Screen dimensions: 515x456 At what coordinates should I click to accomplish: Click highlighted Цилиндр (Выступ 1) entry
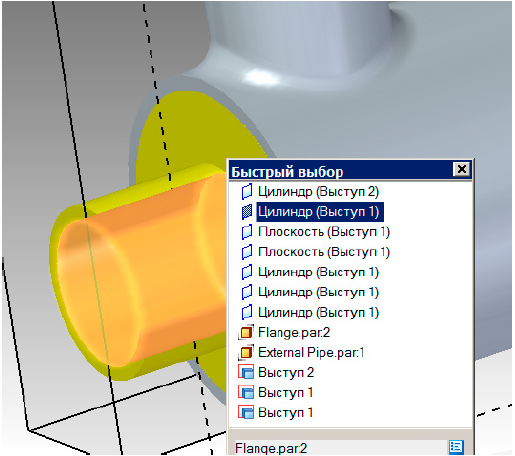320,212
